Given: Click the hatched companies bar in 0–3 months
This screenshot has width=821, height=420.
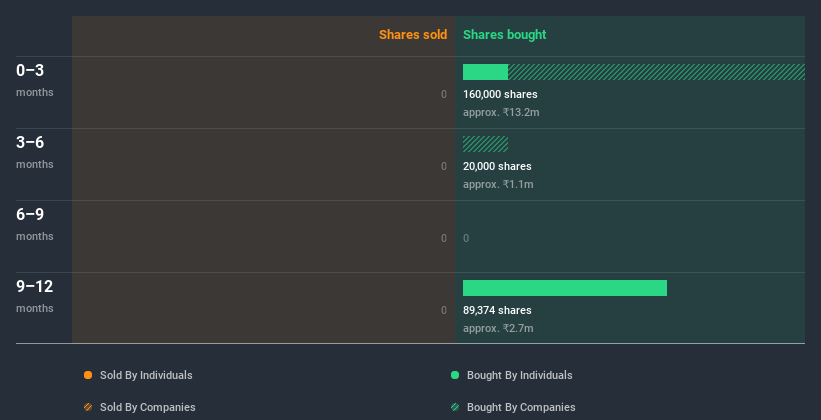Looking at the screenshot, I should [656, 72].
